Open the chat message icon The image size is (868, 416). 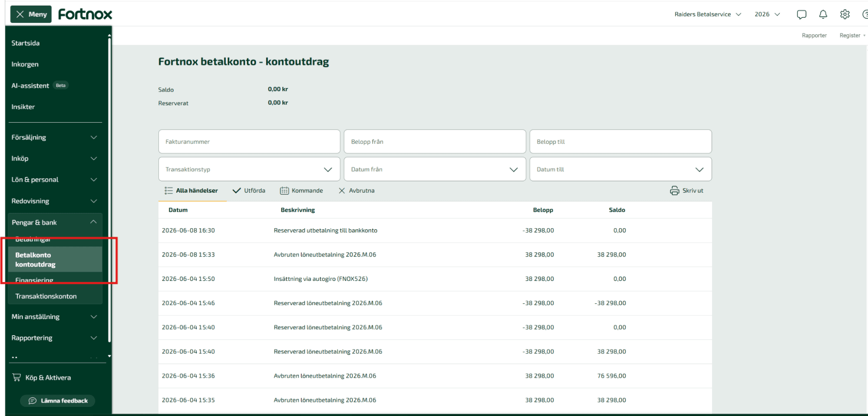[802, 14]
